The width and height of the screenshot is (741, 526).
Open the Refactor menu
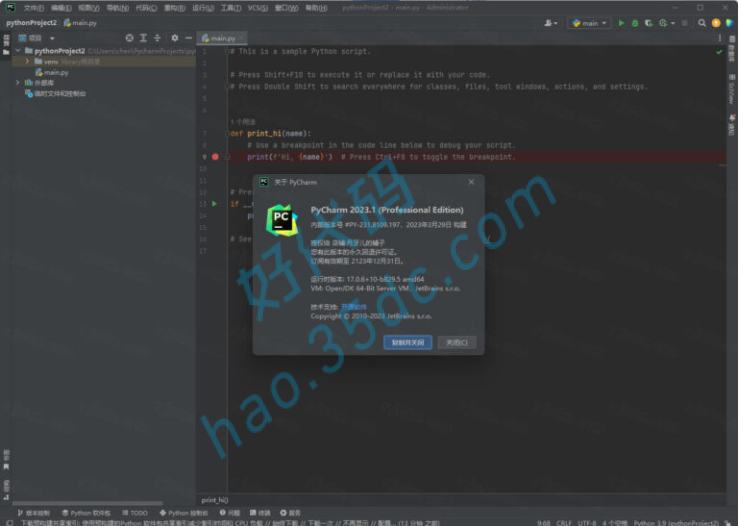(x=174, y=8)
